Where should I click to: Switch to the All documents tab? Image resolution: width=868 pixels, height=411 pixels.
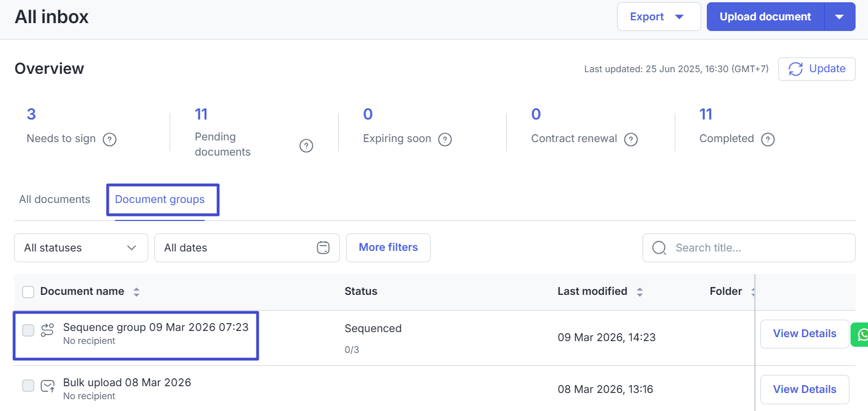pyautogui.click(x=55, y=200)
